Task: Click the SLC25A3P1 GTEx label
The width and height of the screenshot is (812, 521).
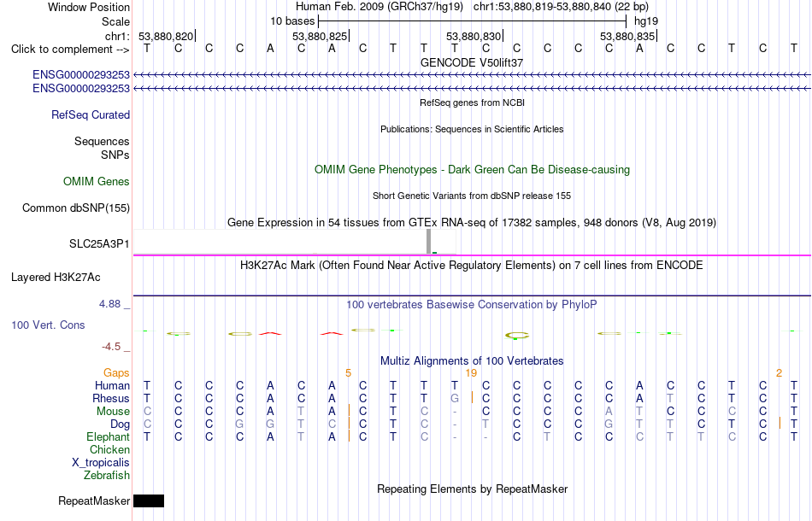Action: [99, 243]
